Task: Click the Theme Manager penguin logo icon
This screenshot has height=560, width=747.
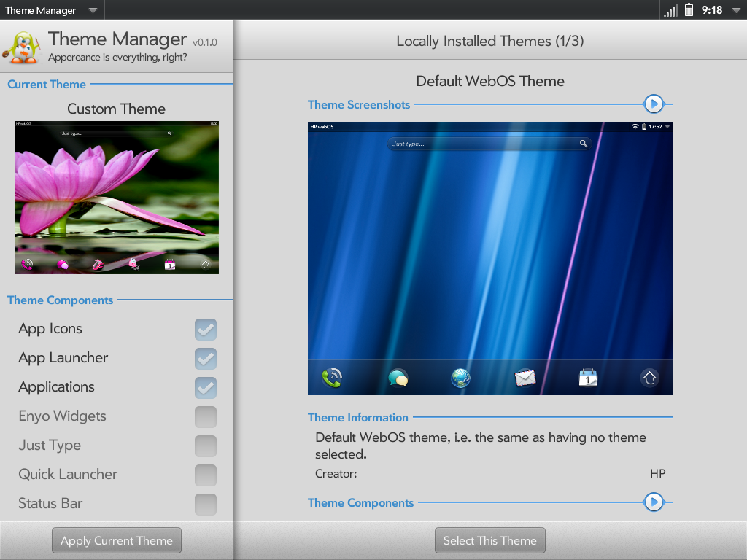Action: [x=22, y=47]
